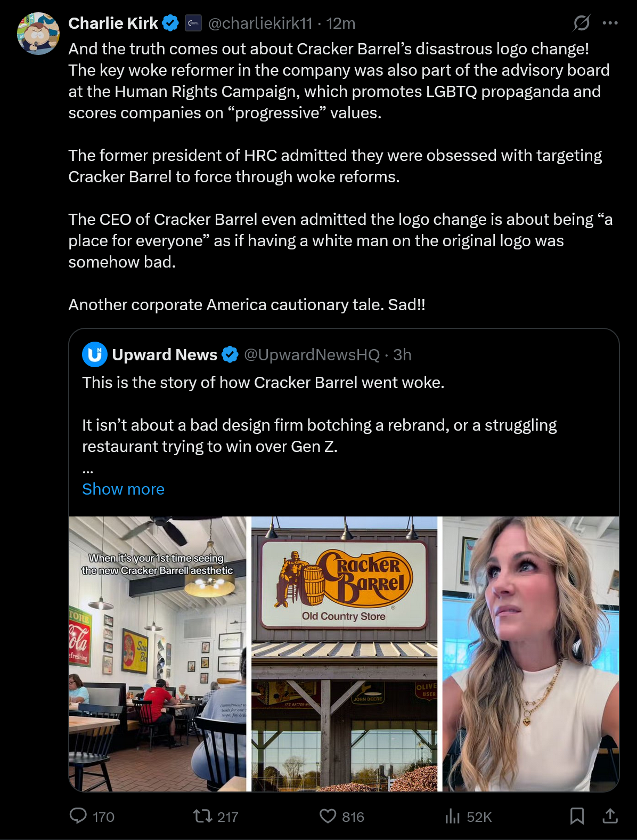
Task: Open the view count analytics icon
Action: (x=452, y=816)
